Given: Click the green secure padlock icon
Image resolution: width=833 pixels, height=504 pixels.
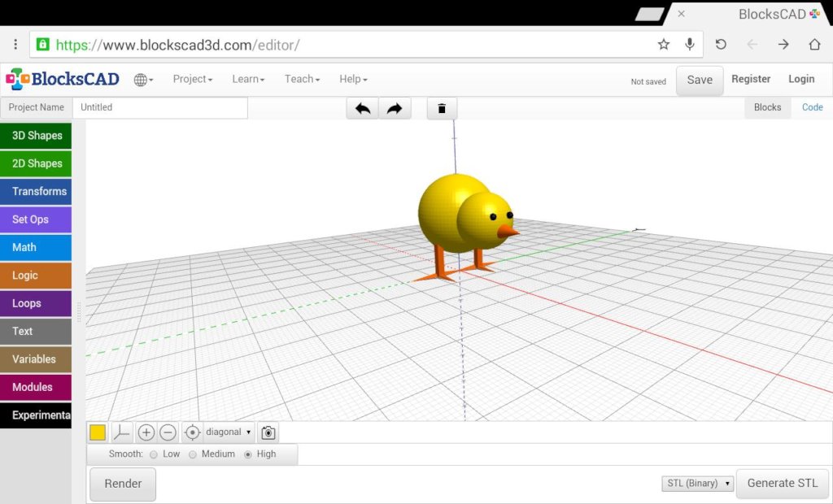Looking at the screenshot, I should tap(42, 44).
